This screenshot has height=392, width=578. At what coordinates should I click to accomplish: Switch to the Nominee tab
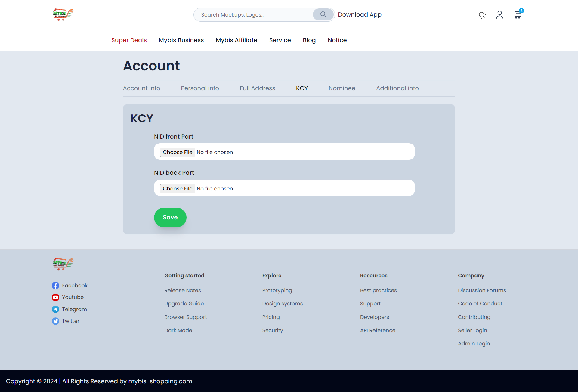click(342, 88)
